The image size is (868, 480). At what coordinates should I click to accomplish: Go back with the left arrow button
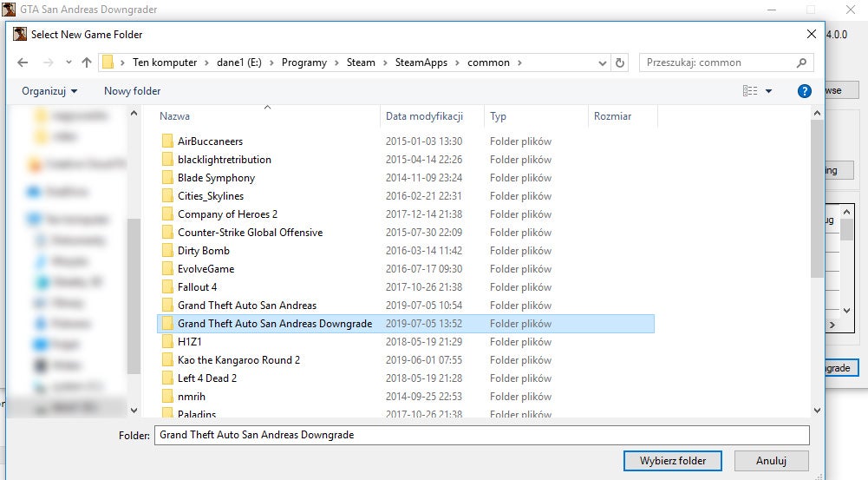23,62
